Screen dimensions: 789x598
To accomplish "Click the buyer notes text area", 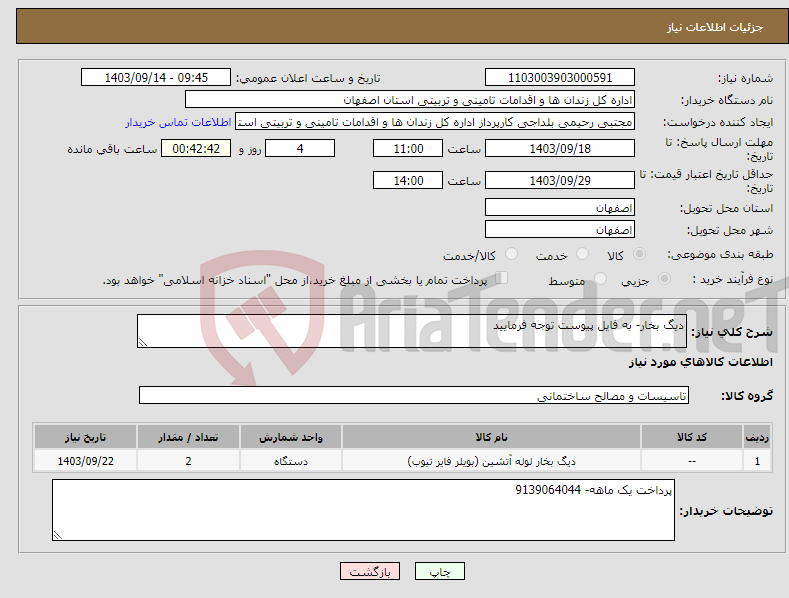I will pyautogui.click(x=363, y=510).
